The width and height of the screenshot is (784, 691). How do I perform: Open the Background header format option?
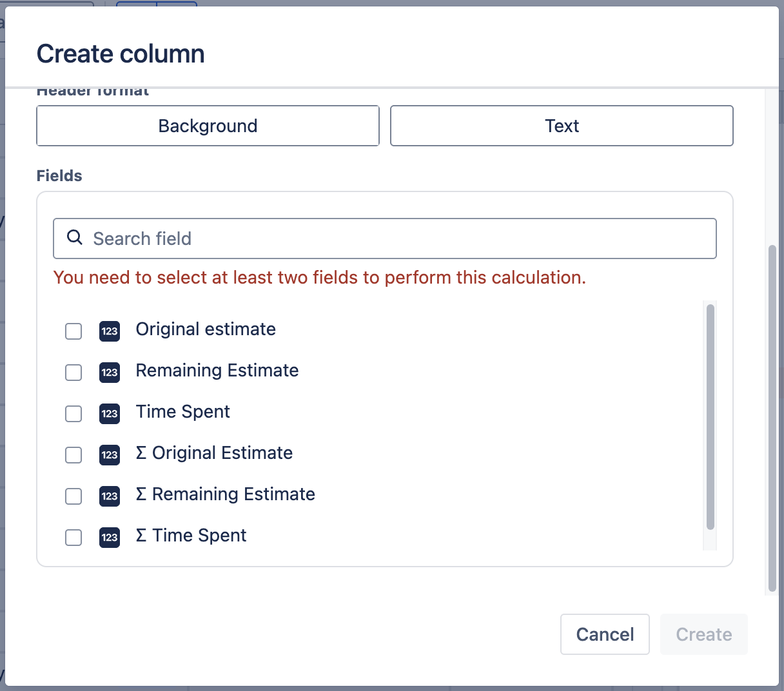[x=208, y=126]
